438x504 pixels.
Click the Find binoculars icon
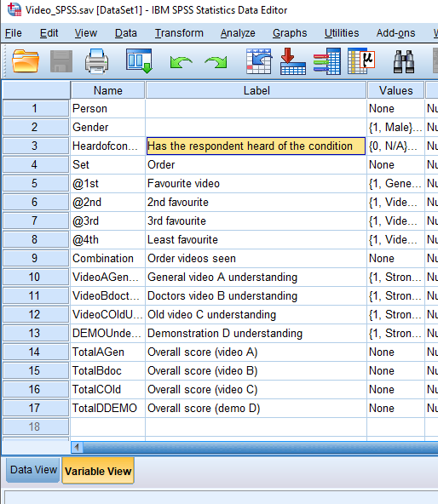404,61
